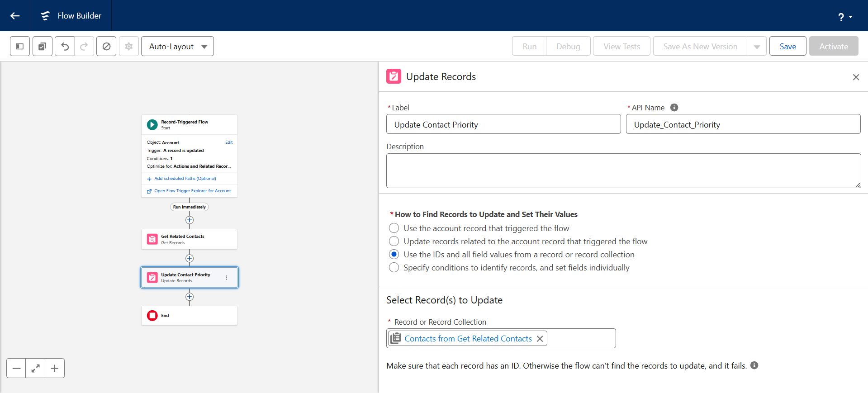Add element after Get Related Contacts

coord(190,259)
